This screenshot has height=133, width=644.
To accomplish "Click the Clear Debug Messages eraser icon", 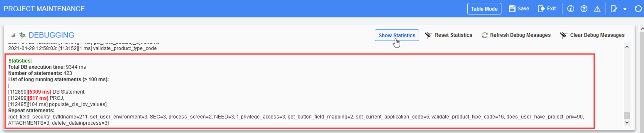I will tap(563, 35).
